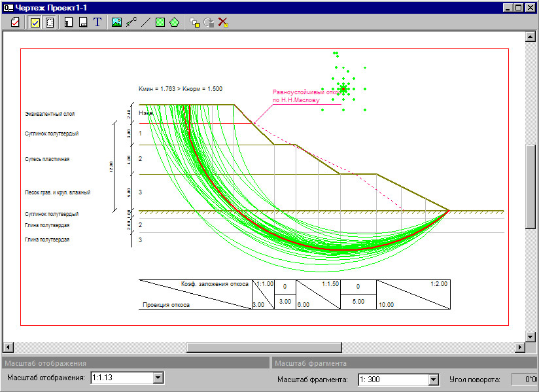Screen dimensions: 539x392
Task: Select the green rectangle fill tool
Action: 160,23
